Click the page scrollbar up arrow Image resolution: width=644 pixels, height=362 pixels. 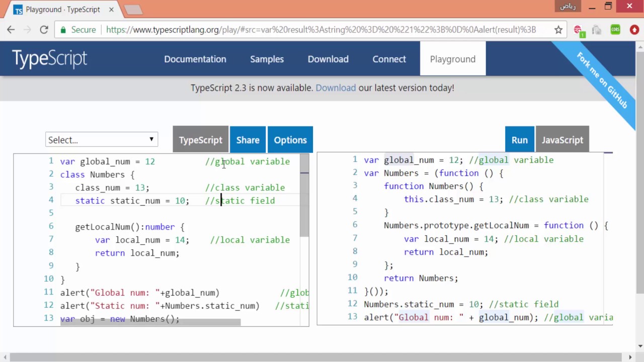(639, 46)
